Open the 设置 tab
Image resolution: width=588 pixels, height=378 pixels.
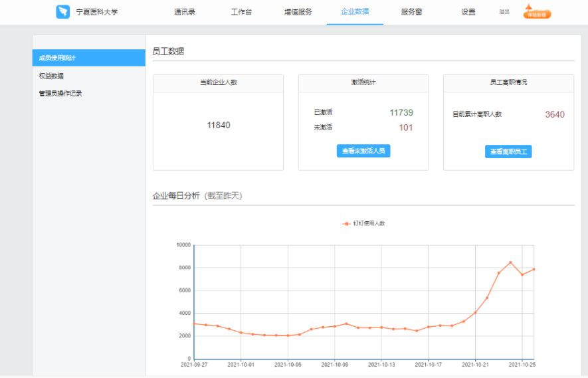468,12
